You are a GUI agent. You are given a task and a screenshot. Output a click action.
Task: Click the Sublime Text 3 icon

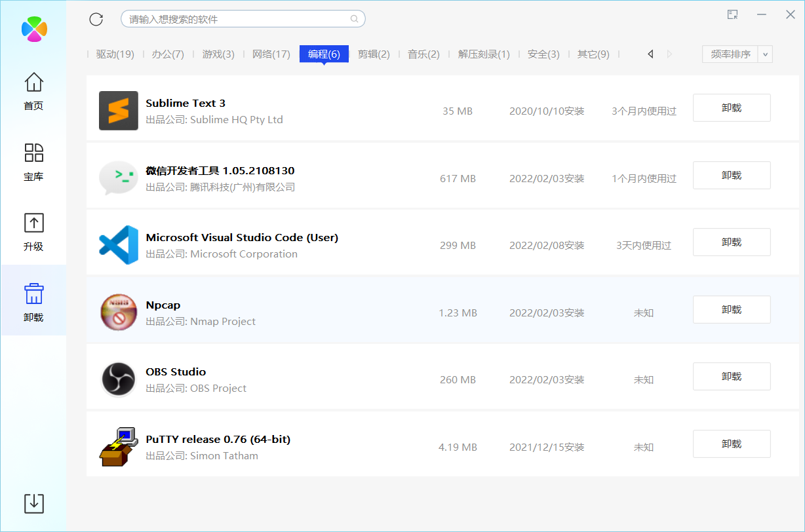(119, 111)
